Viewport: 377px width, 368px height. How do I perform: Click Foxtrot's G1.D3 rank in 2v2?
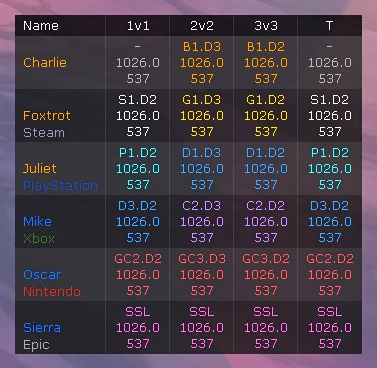pos(202,100)
